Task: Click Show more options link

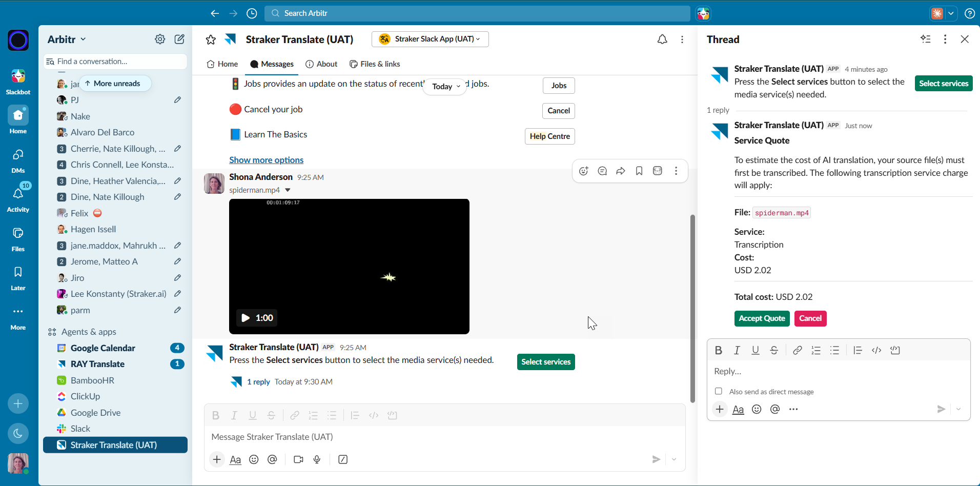Action: pos(266,160)
